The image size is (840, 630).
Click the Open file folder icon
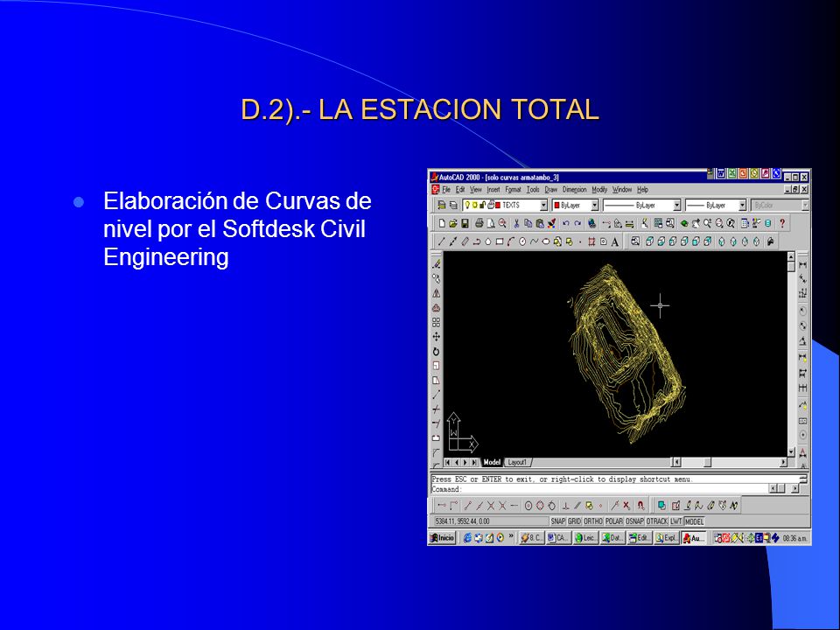(453, 223)
